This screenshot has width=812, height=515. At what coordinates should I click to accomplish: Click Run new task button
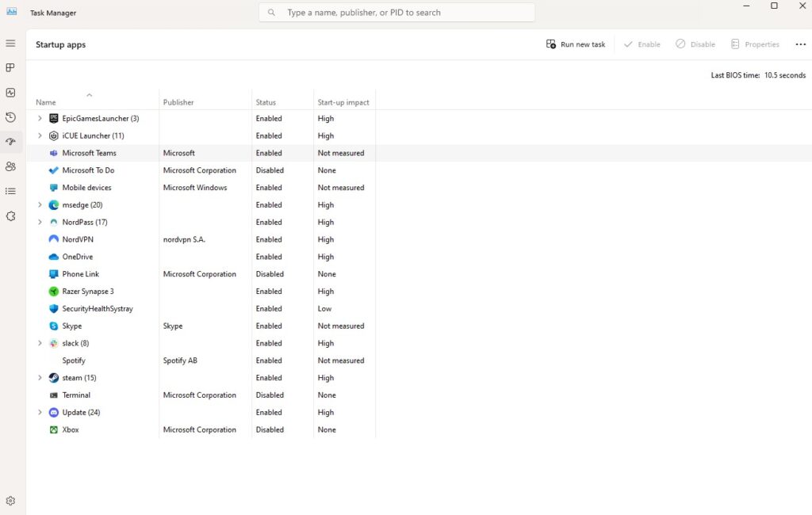pyautogui.click(x=576, y=44)
